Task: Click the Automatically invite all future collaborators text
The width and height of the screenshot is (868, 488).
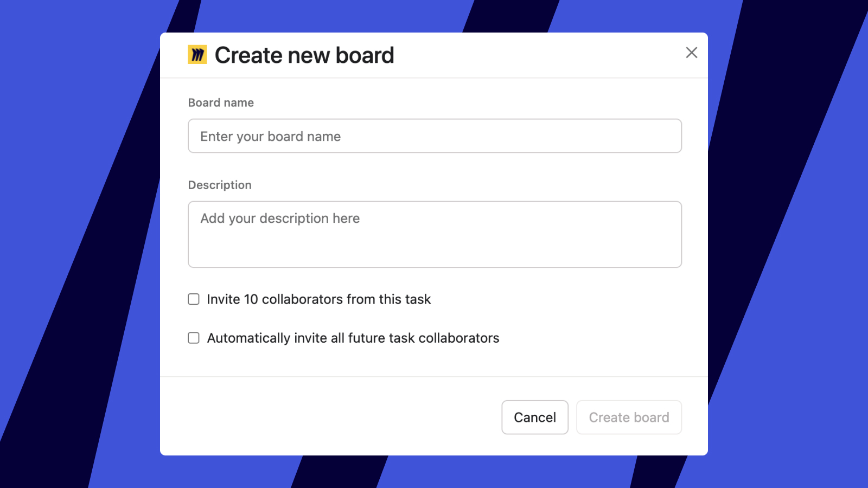Action: coord(352,337)
